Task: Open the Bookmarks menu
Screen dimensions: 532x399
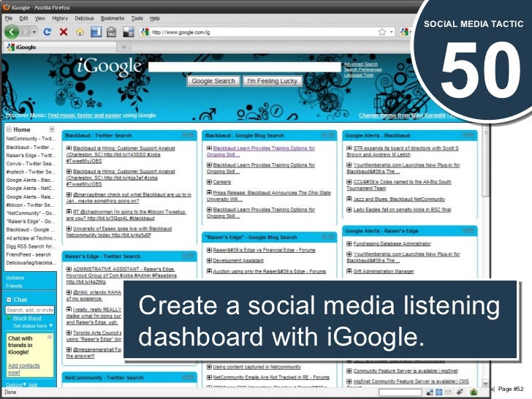Action: pos(113,18)
